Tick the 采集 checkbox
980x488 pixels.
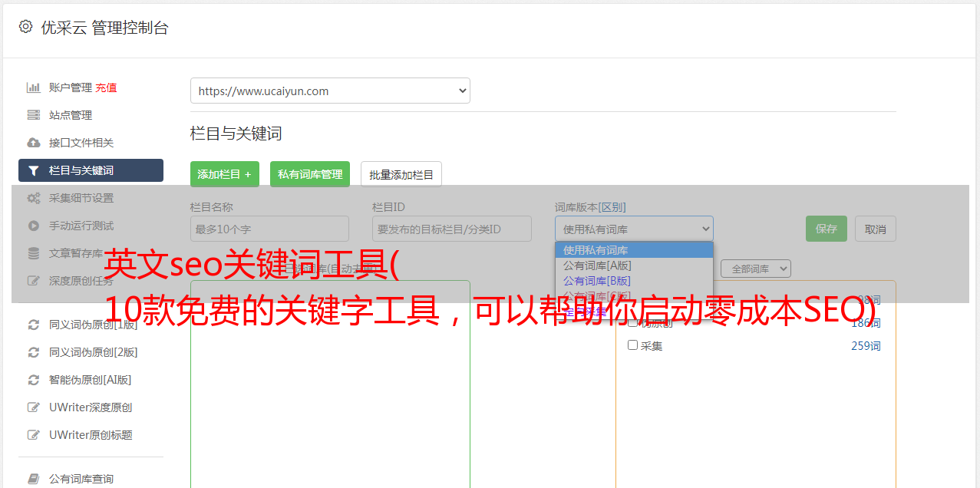pyautogui.click(x=633, y=345)
